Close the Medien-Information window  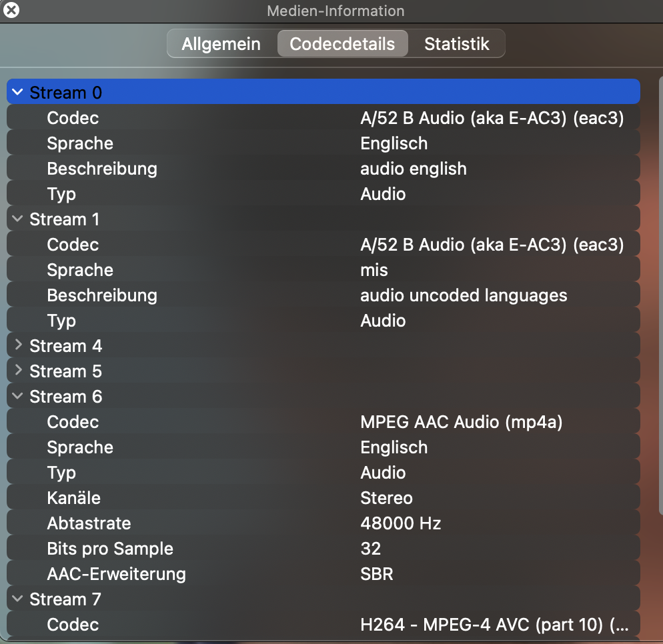[x=11, y=10]
